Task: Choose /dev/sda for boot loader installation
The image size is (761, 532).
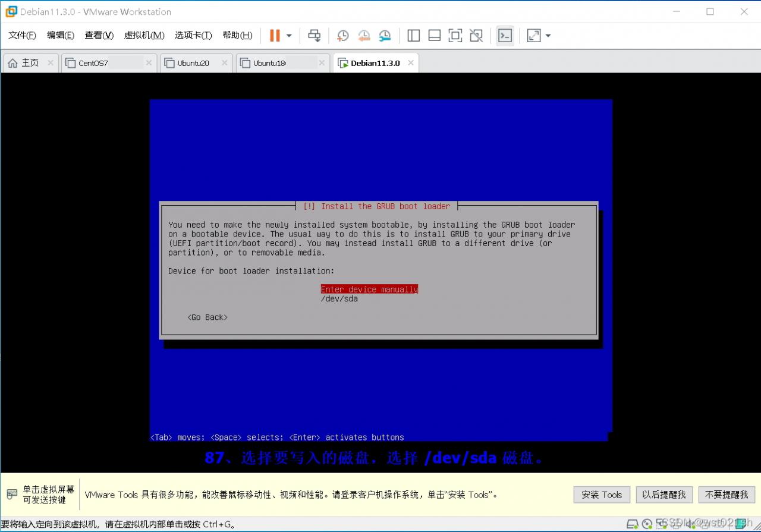Action: pyautogui.click(x=339, y=299)
